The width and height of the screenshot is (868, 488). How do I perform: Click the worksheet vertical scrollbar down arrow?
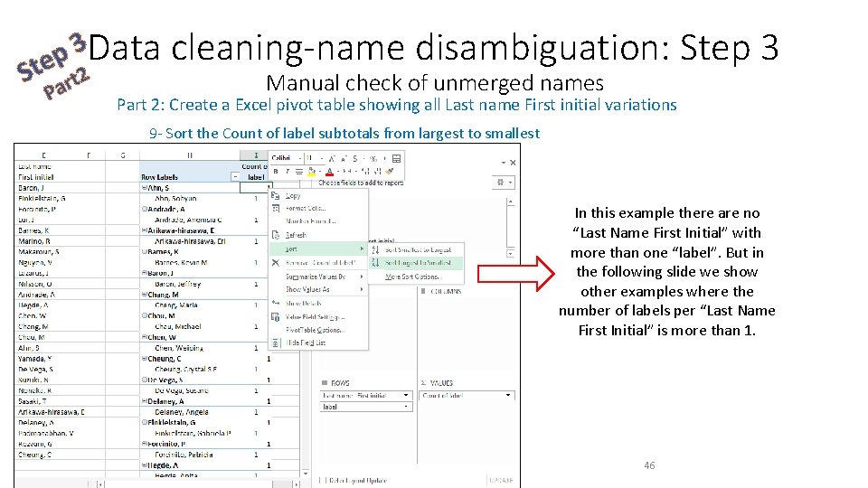click(x=306, y=474)
